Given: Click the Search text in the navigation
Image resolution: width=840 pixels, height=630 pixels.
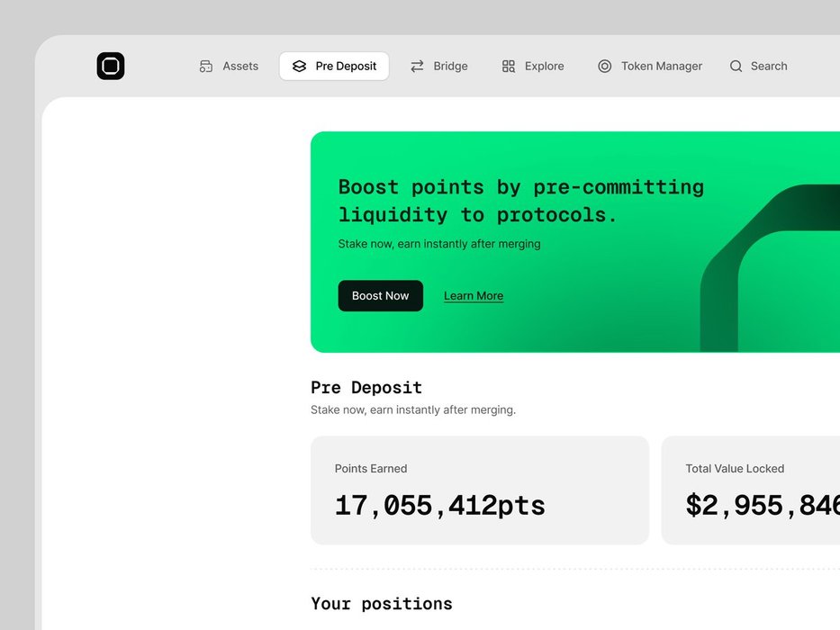Looking at the screenshot, I should [x=769, y=66].
